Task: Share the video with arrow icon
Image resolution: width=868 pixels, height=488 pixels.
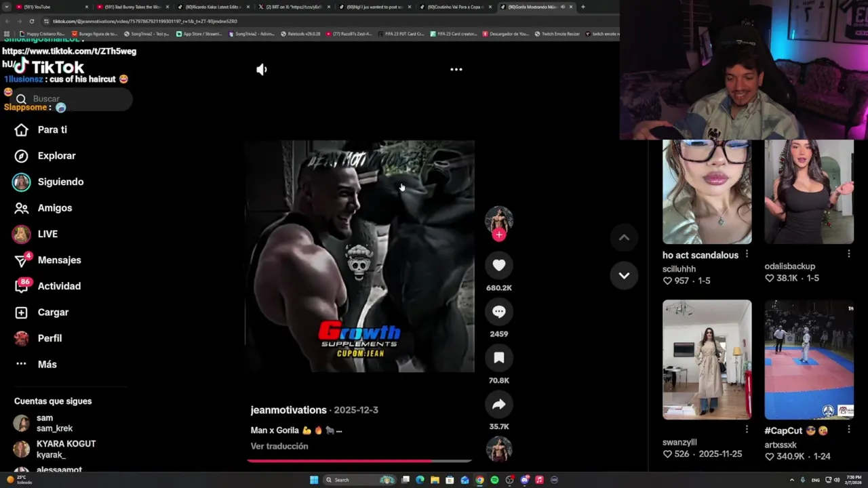Action: pos(499,405)
